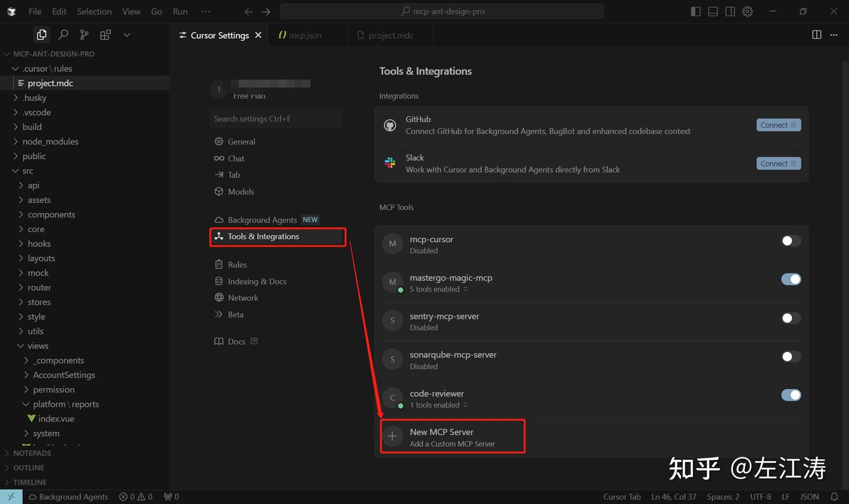Connect the GitHub integration
The height and width of the screenshot is (504, 849).
pos(778,125)
